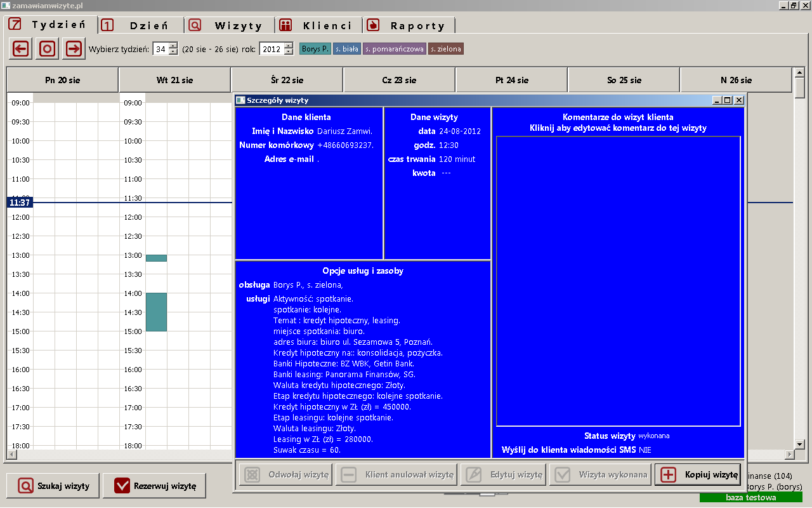Image resolution: width=812 pixels, height=508 pixels.
Task: Click Odwołaj wizytę button
Action: (x=285, y=474)
